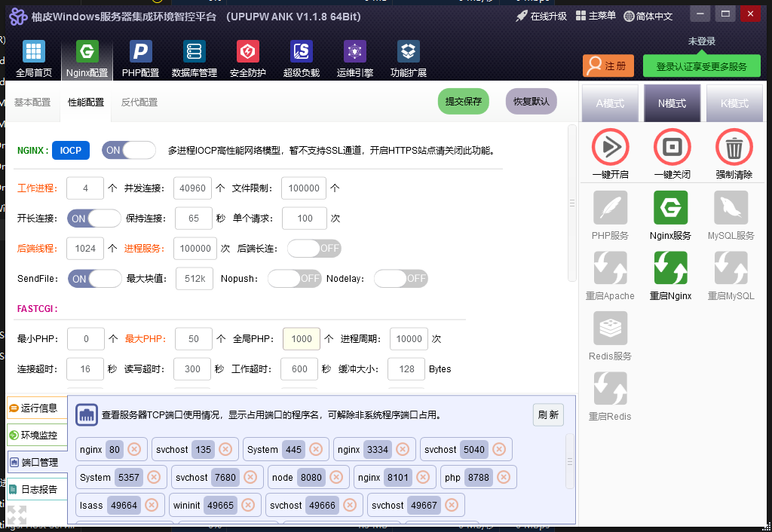Open the 运维引擎 icon
This screenshot has height=532, width=772.
pyautogui.click(x=355, y=52)
